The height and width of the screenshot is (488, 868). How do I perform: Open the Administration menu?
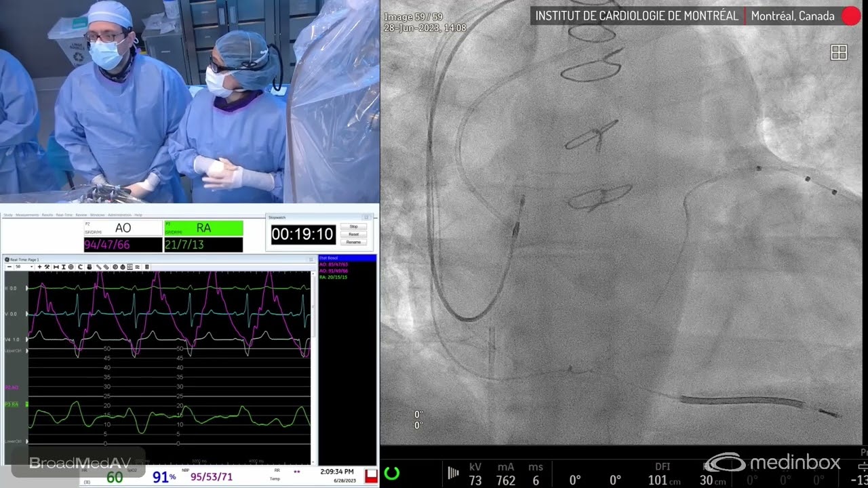coord(120,215)
